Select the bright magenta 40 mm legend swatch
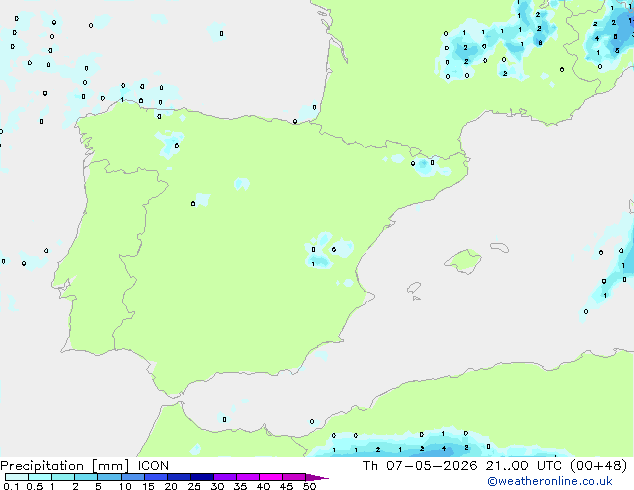This screenshot has height=490, width=634. (x=271, y=477)
